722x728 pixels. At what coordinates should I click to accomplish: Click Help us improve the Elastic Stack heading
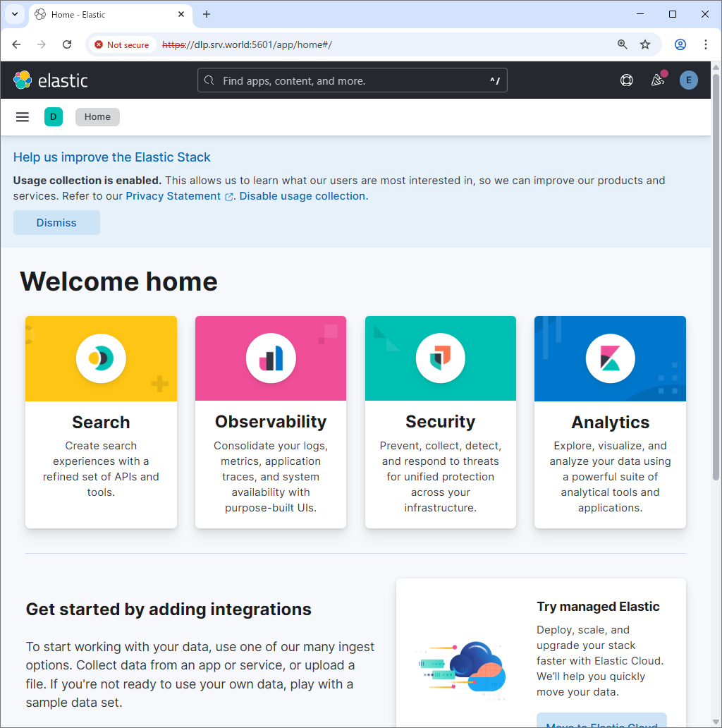pos(112,157)
